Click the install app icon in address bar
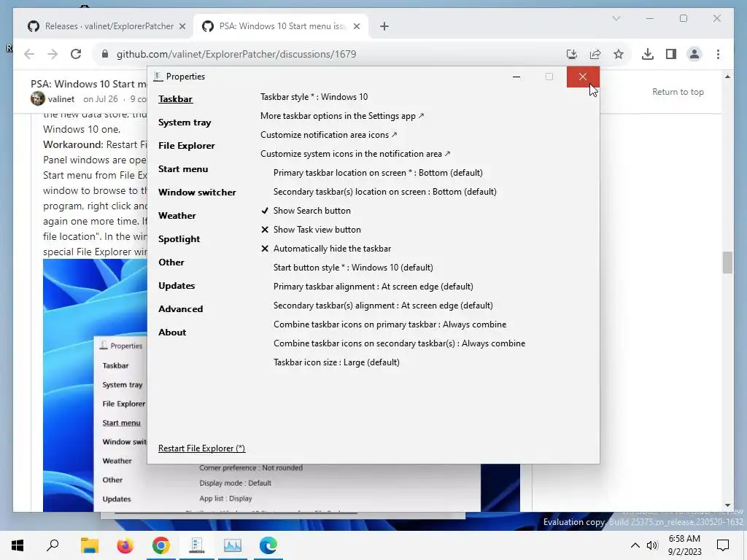Image resolution: width=747 pixels, height=560 pixels. pos(572,54)
